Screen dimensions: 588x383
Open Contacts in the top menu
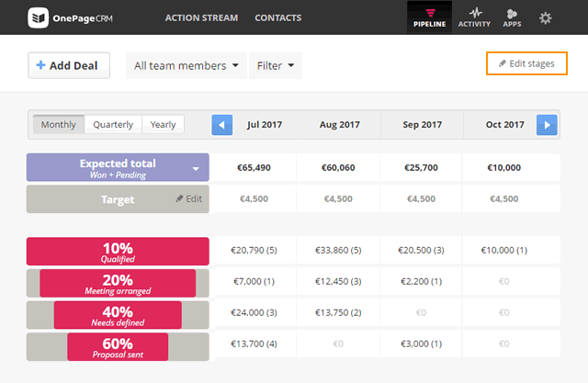coord(277,17)
